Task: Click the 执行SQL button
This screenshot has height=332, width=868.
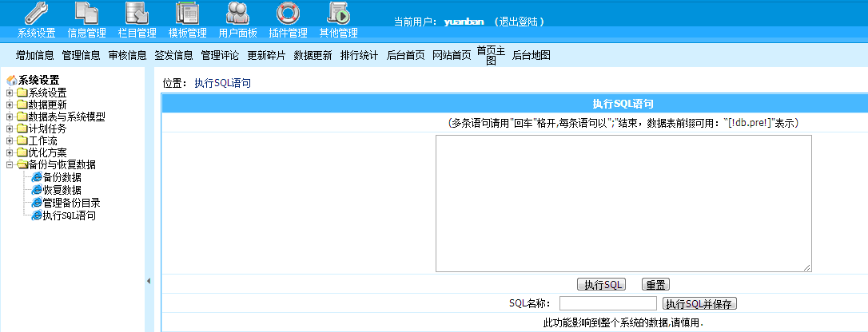Action: click(601, 285)
